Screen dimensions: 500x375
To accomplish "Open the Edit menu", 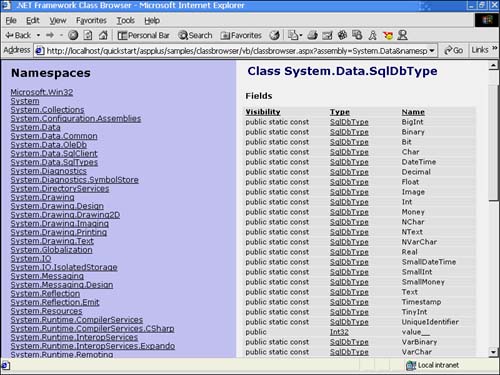I will pyautogui.click(x=33, y=21).
